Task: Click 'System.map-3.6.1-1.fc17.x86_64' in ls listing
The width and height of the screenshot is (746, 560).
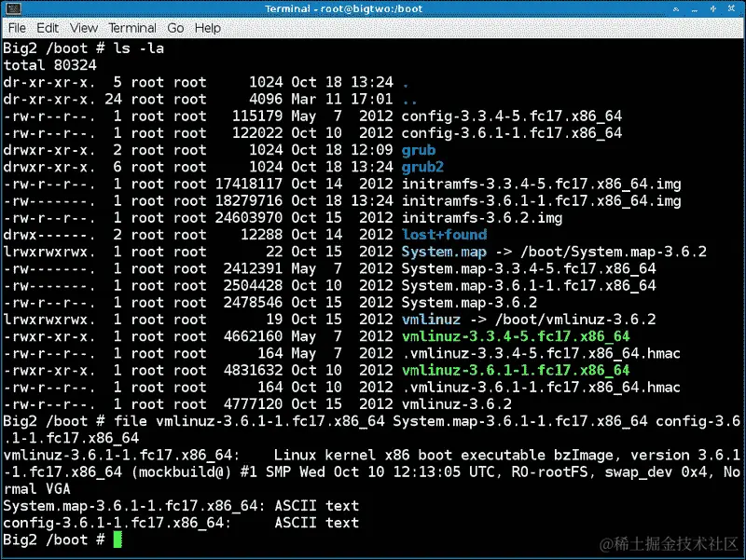Action: pyautogui.click(x=529, y=286)
